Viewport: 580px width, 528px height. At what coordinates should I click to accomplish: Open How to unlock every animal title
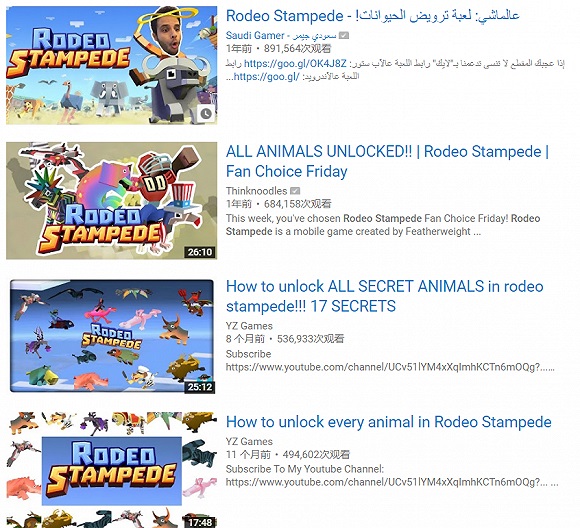(388, 422)
